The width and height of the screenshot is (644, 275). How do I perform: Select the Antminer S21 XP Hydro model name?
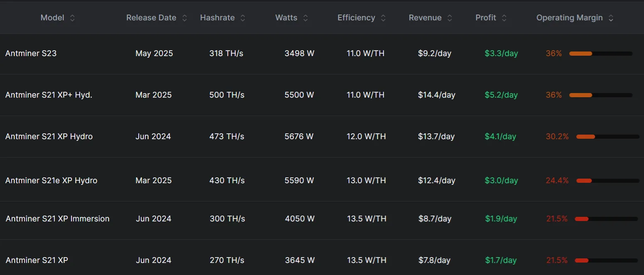click(x=49, y=136)
